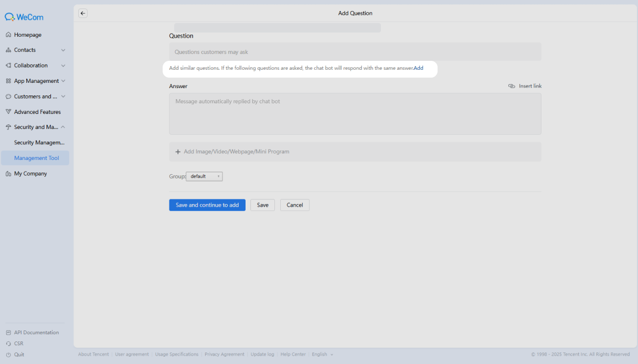The width and height of the screenshot is (638, 364).
Task: Open the About Tencent footer link
Action: tap(93, 355)
